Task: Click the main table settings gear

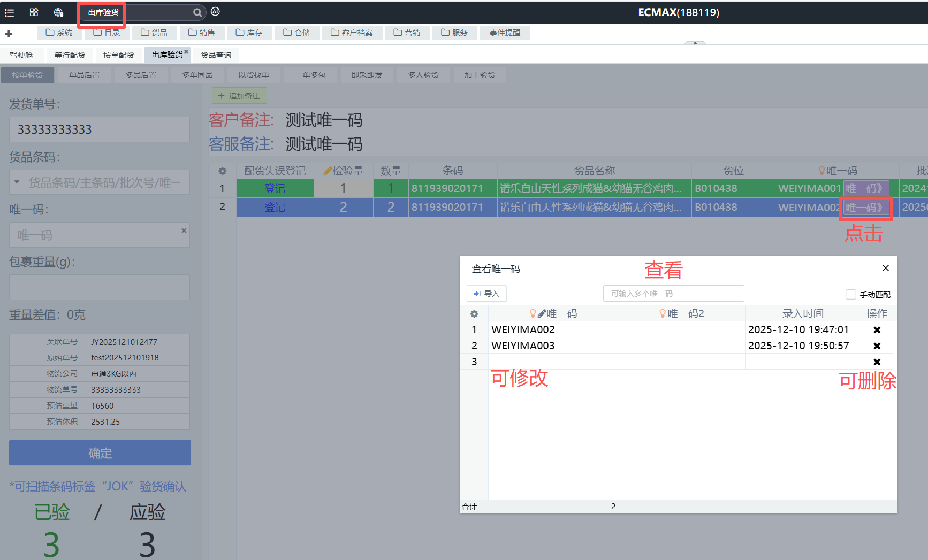Action: tap(223, 171)
